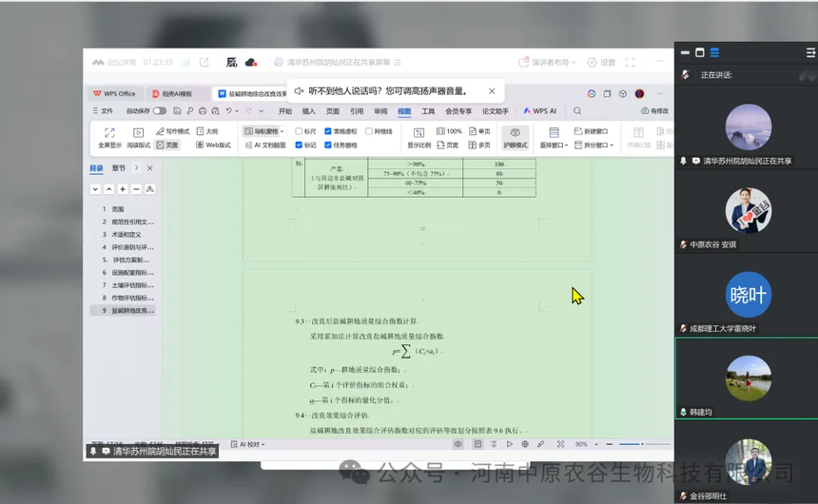Switch to Web版式 layout
Viewport: 818px width, 504px height.
[213, 145]
